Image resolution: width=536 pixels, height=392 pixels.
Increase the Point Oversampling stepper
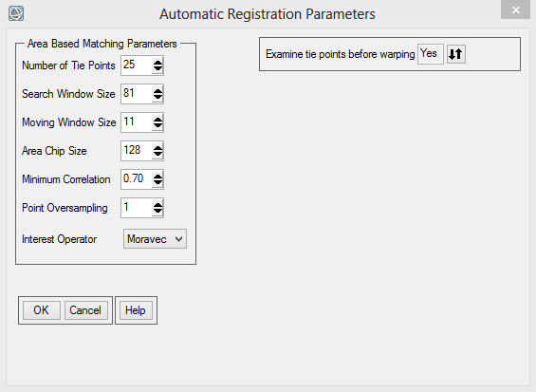[157, 205]
